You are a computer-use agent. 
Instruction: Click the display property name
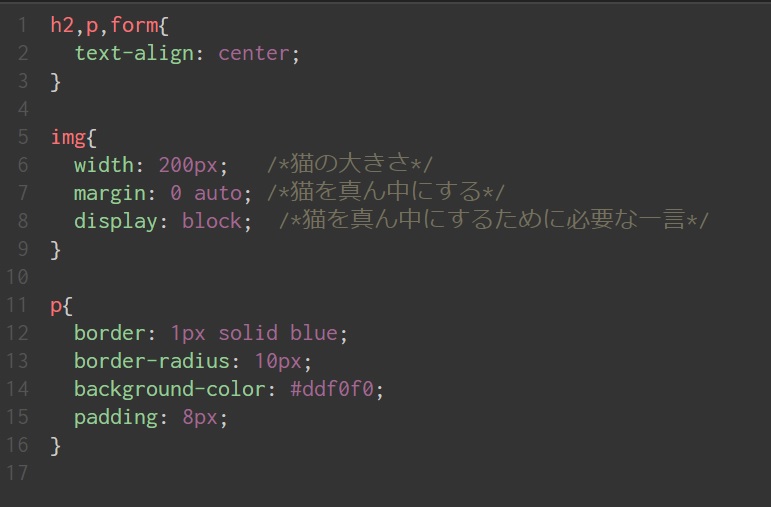pos(115,221)
